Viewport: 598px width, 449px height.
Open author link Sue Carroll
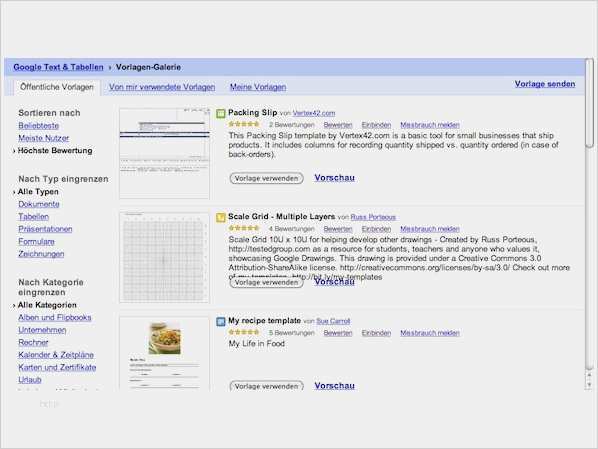(333, 321)
